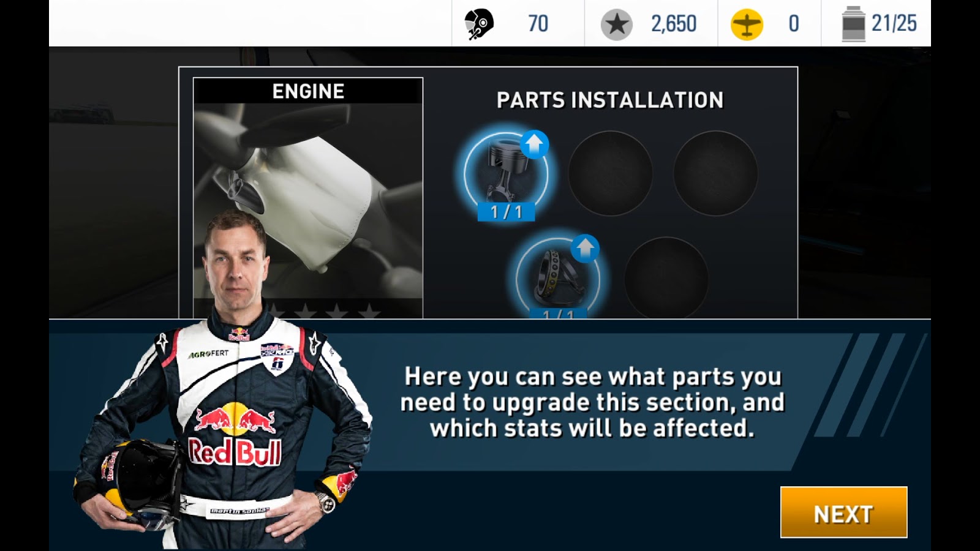This screenshot has width=980, height=551.
Task: Tap the 21/25 fuel counter
Action: pyautogui.click(x=894, y=23)
